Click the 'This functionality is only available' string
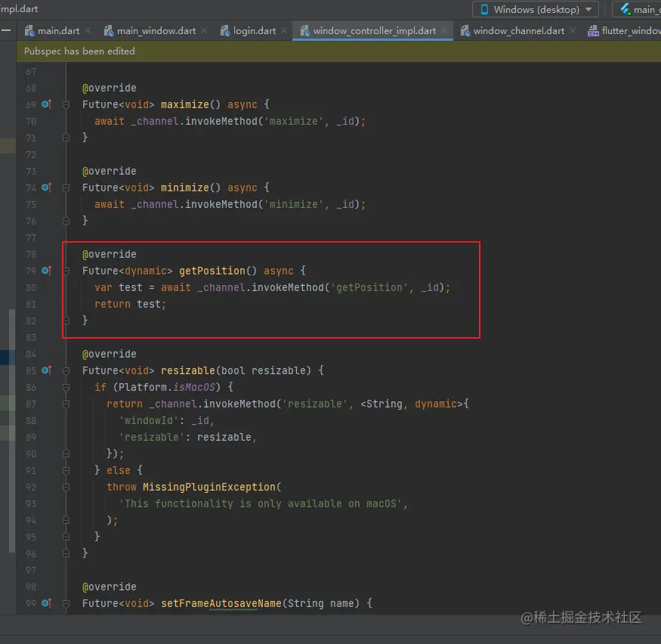 tap(261, 503)
